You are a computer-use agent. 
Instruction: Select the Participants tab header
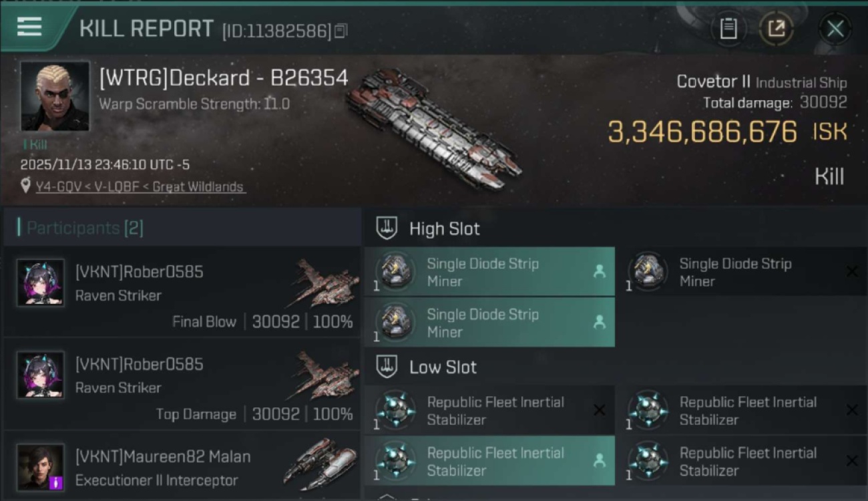85,228
